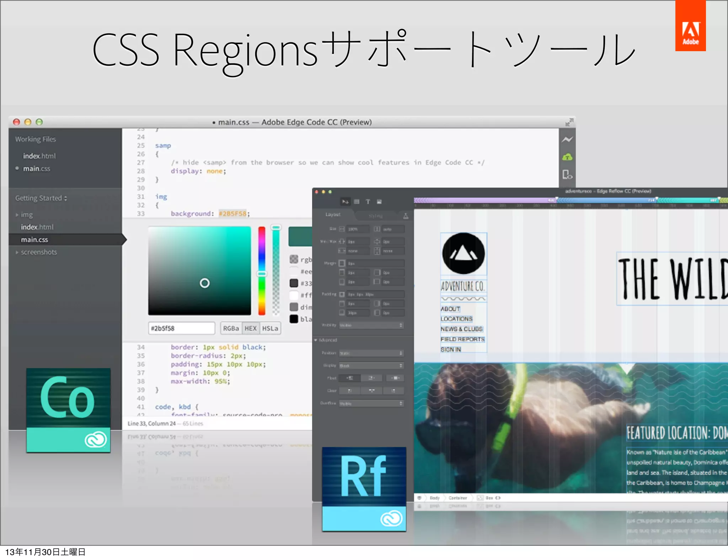The width and height of the screenshot is (728, 560).
Task: Click the #2B5F58 color value in code
Action: [x=232, y=214]
